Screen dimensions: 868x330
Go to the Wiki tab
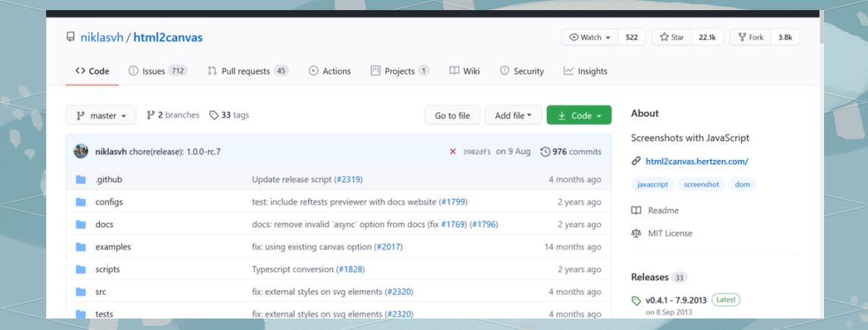(464, 71)
